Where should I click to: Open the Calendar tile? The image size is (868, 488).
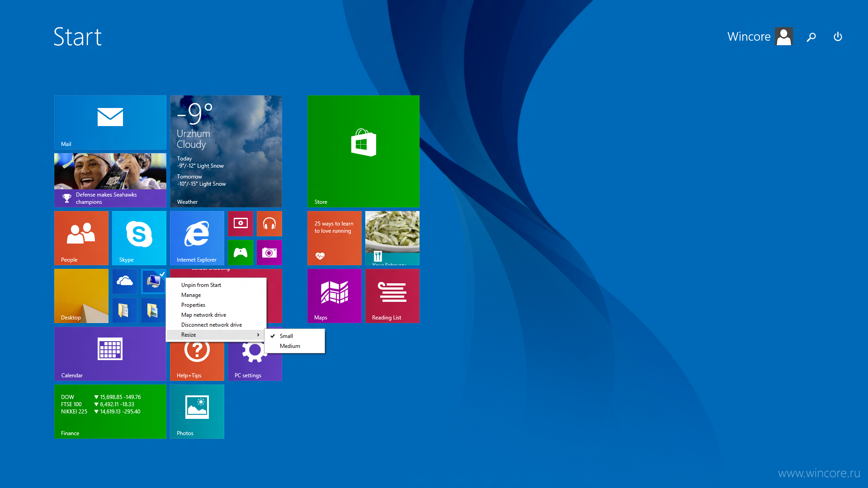[110, 354]
